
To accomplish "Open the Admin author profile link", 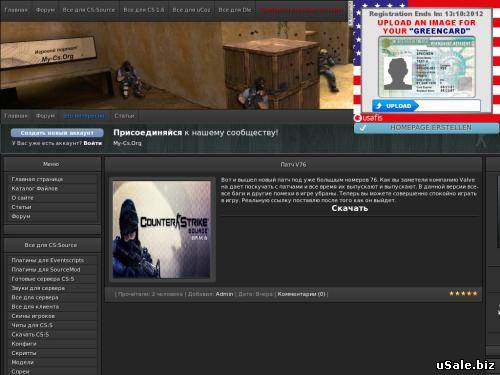I will (224, 294).
